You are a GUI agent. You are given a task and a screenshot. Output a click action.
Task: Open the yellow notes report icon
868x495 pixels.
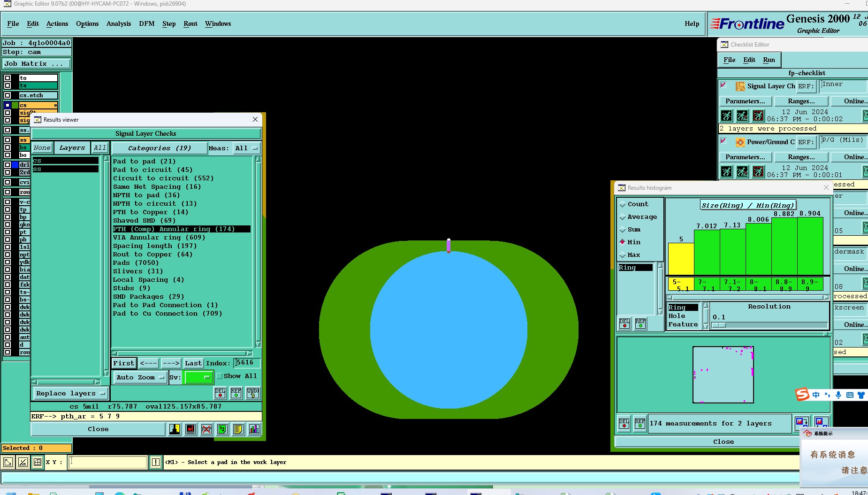pyautogui.click(x=238, y=429)
